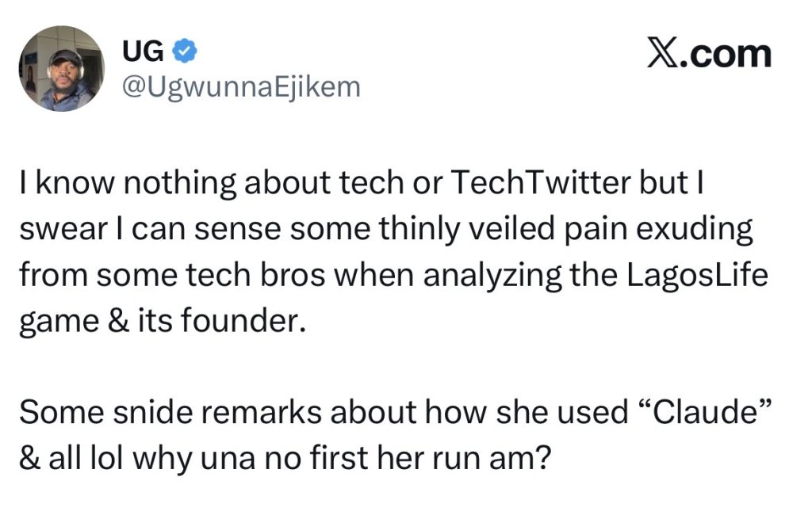812x519 pixels.
Task: Click the blue verified checkmark badge
Action: [x=184, y=52]
